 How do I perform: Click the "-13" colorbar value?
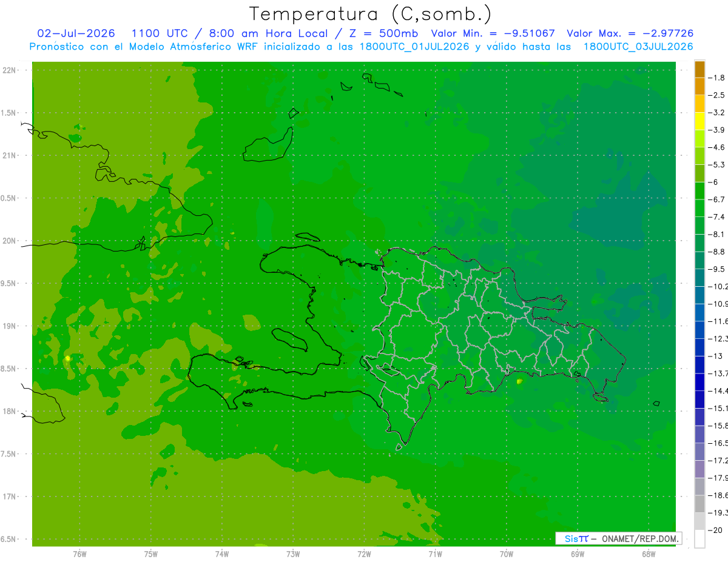[x=715, y=356]
